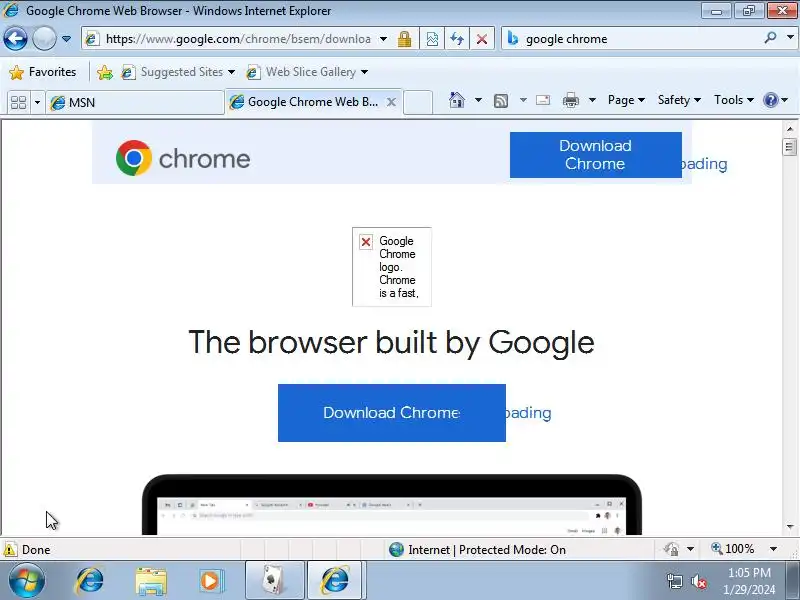Click the Print icon
This screenshot has height=600, width=800.
coord(571,100)
